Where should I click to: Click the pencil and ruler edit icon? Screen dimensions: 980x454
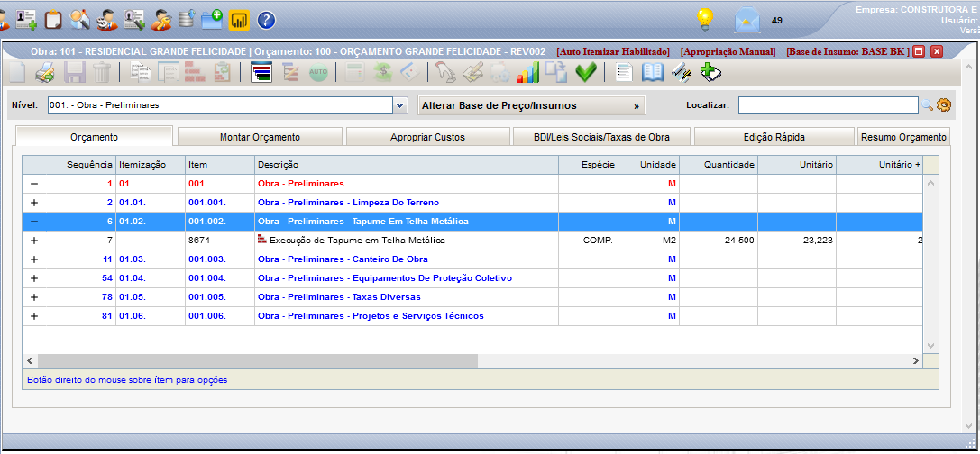[681, 72]
